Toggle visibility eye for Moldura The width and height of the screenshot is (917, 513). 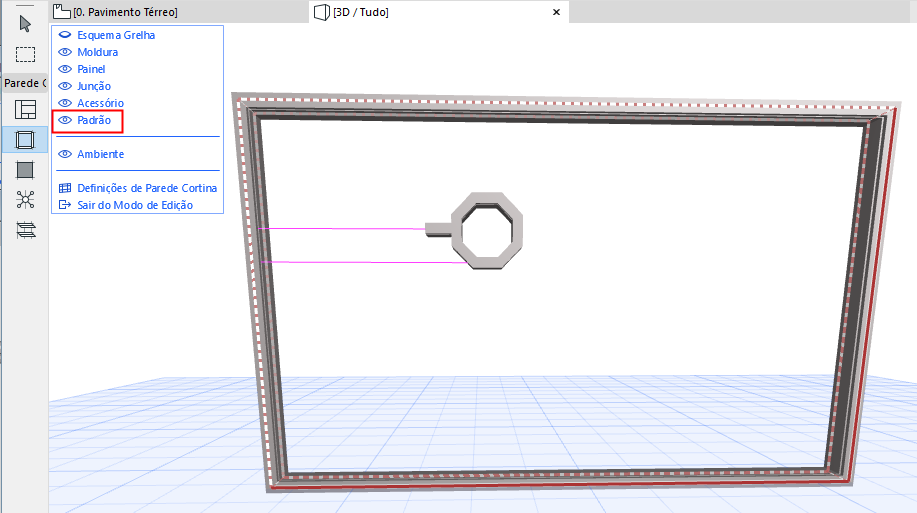[65, 52]
